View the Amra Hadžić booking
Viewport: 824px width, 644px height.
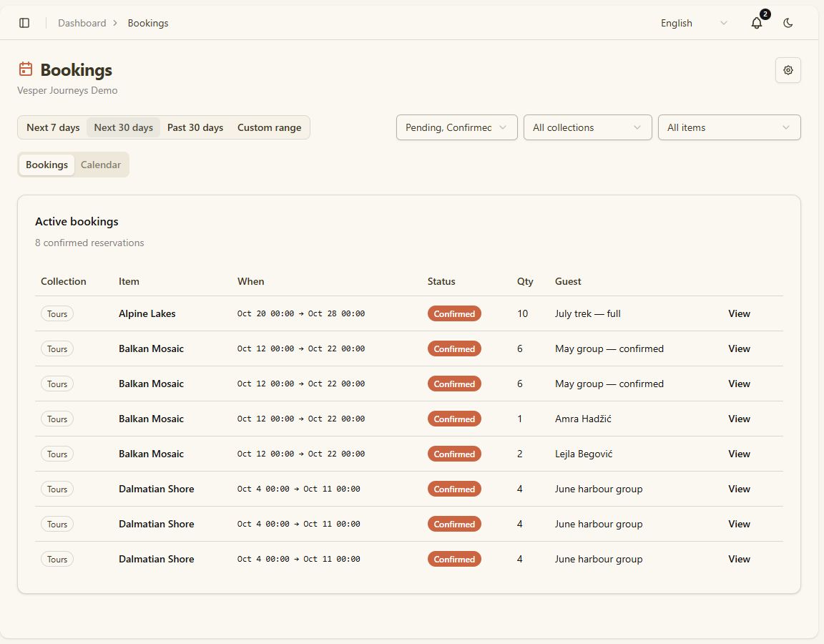[739, 419]
